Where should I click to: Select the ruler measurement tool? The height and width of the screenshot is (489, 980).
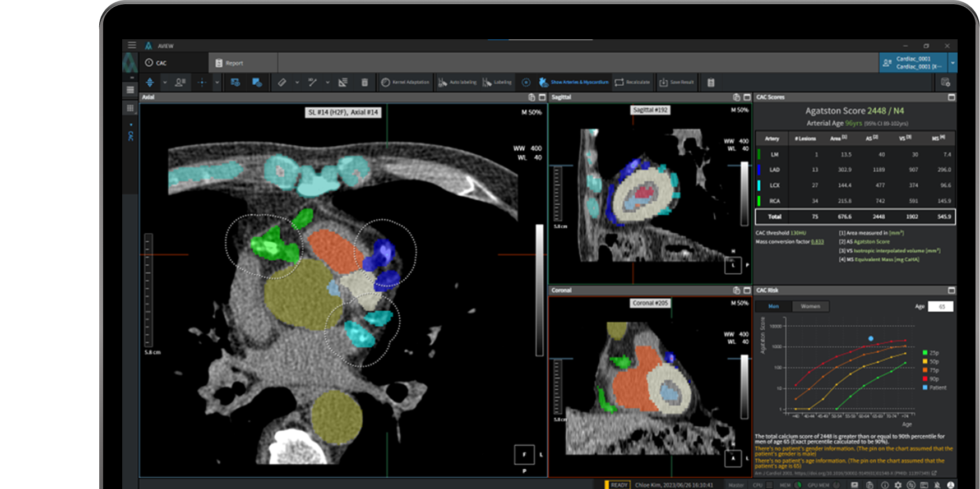(282, 82)
